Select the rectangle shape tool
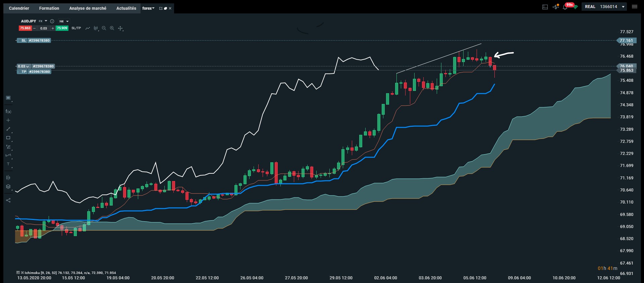This screenshot has width=644, height=283. (x=8, y=138)
